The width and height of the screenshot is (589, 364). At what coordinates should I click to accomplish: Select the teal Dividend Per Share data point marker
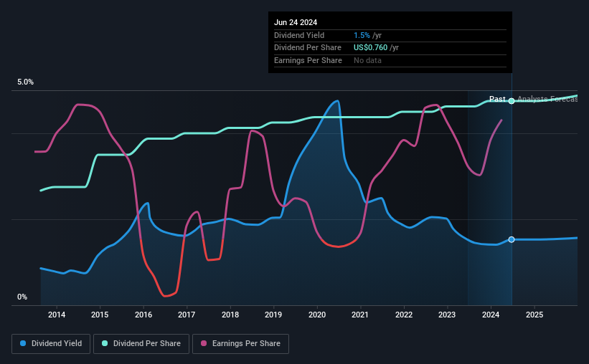pyautogui.click(x=512, y=101)
